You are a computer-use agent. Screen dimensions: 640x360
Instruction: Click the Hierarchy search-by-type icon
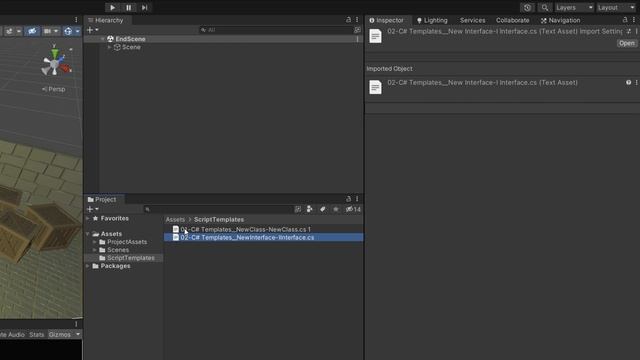(x=357, y=30)
